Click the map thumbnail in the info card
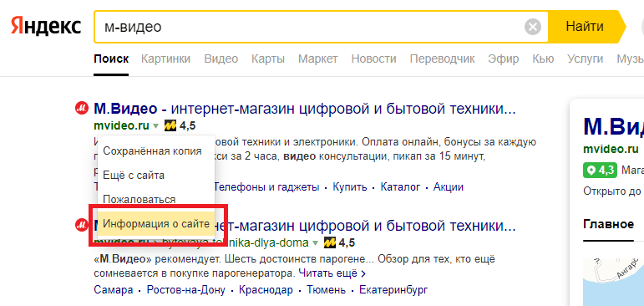Image resolution: width=644 pixels, height=306 pixels. click(x=614, y=282)
